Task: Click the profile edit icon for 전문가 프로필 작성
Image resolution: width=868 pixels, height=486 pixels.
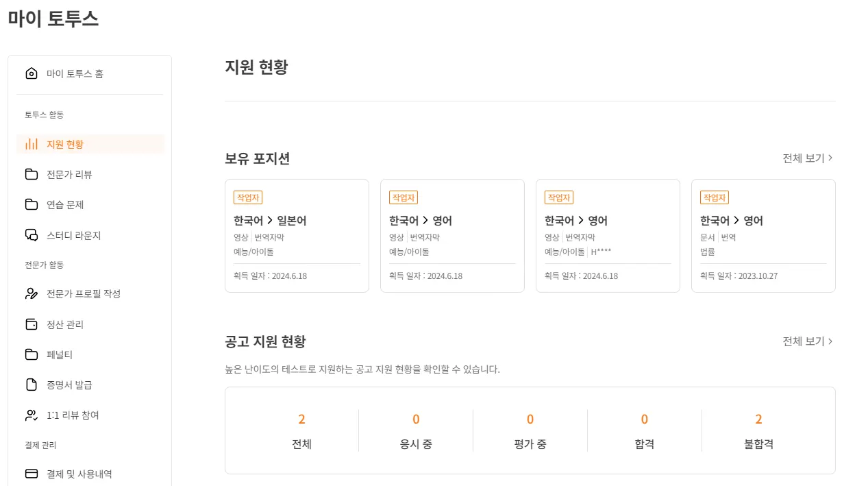Action: point(31,293)
